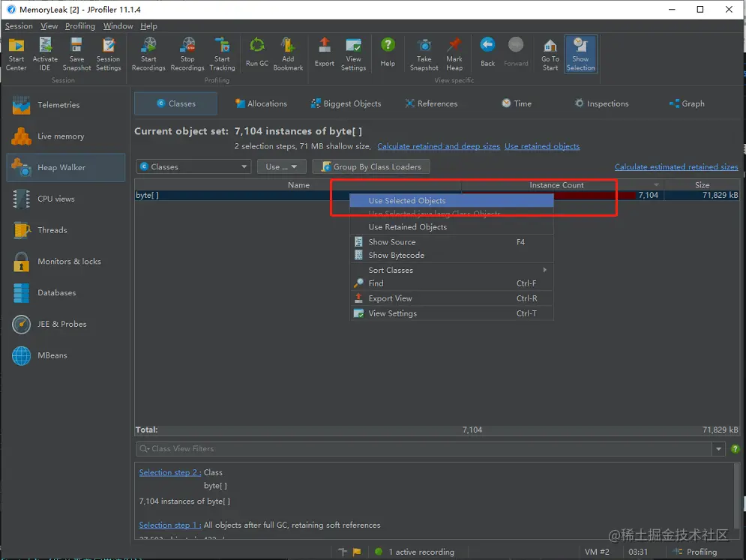Click the Export toolbar icon
This screenshot has width=746, height=560.
tap(325, 52)
